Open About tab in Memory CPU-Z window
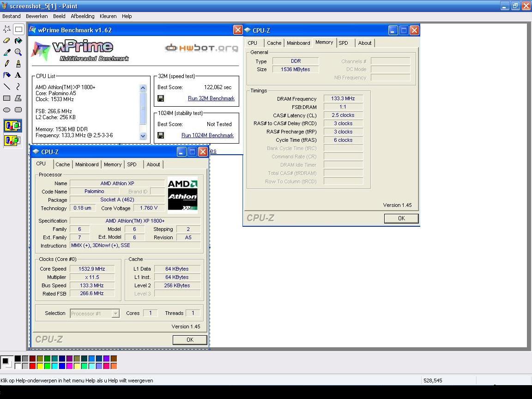This screenshot has height=399, width=532. pos(365,43)
